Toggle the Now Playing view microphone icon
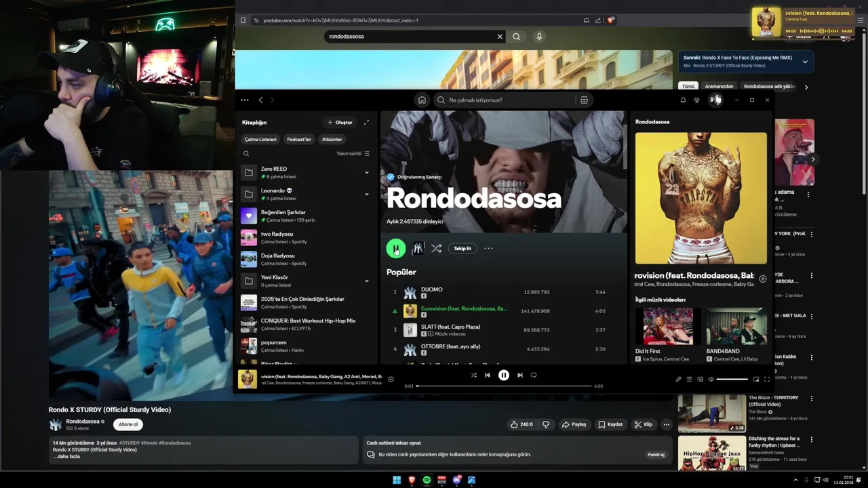Image resolution: width=868 pixels, height=488 pixels. coord(678,380)
